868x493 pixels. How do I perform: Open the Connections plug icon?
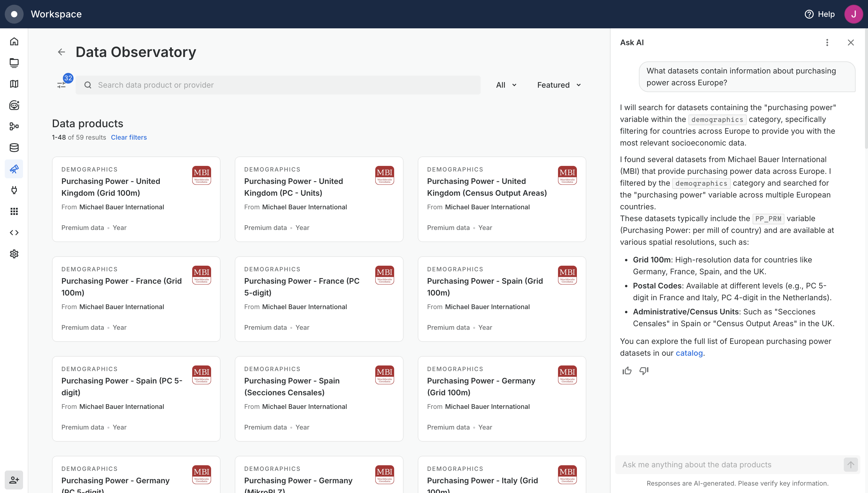14,190
